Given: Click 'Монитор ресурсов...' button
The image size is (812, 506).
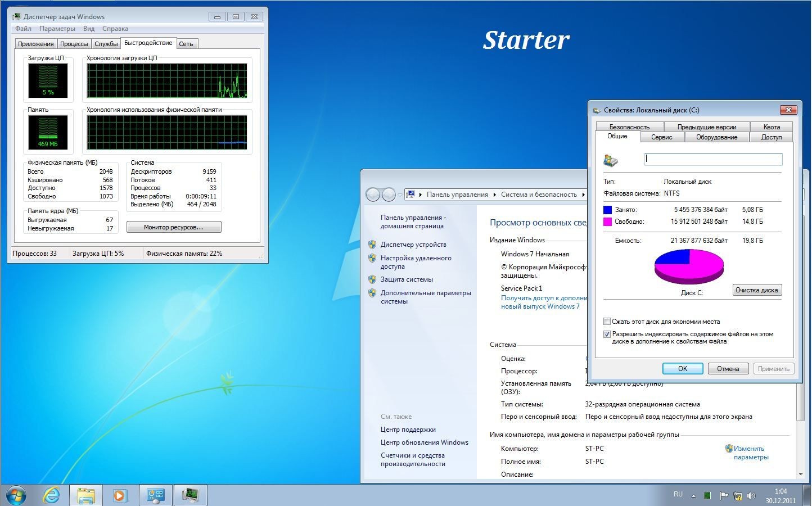Looking at the screenshot, I should (174, 227).
